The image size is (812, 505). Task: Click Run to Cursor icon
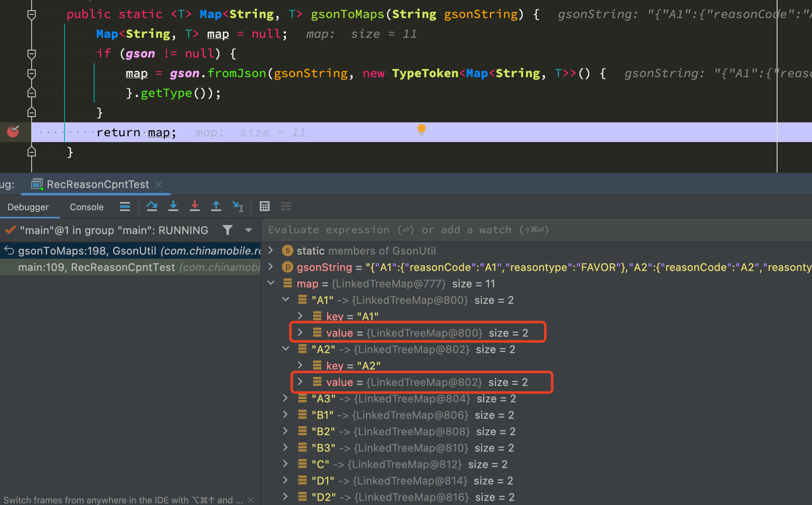coord(238,206)
